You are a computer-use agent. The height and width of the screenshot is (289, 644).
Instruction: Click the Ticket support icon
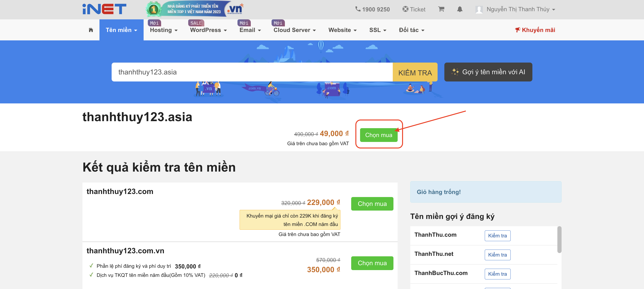[405, 9]
